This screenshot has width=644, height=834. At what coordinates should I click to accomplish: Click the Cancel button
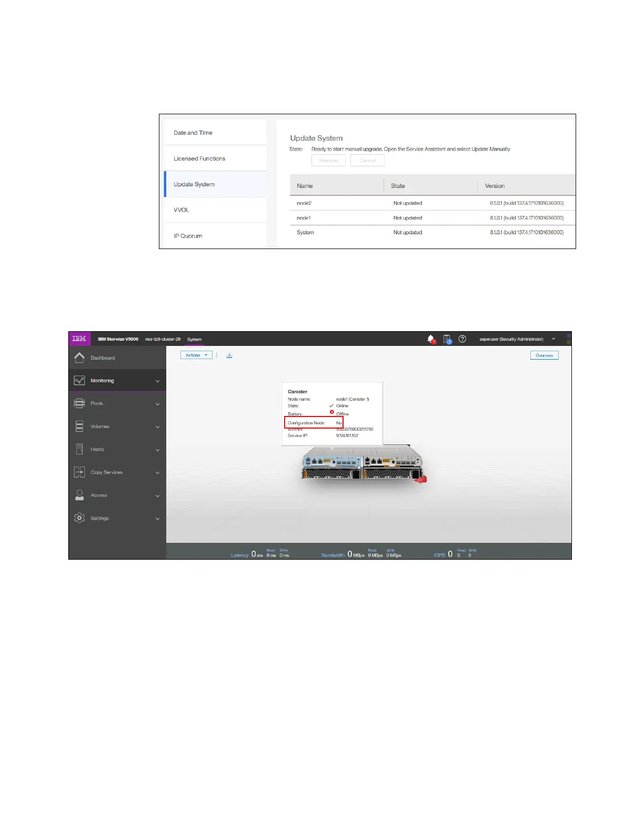coord(367,160)
